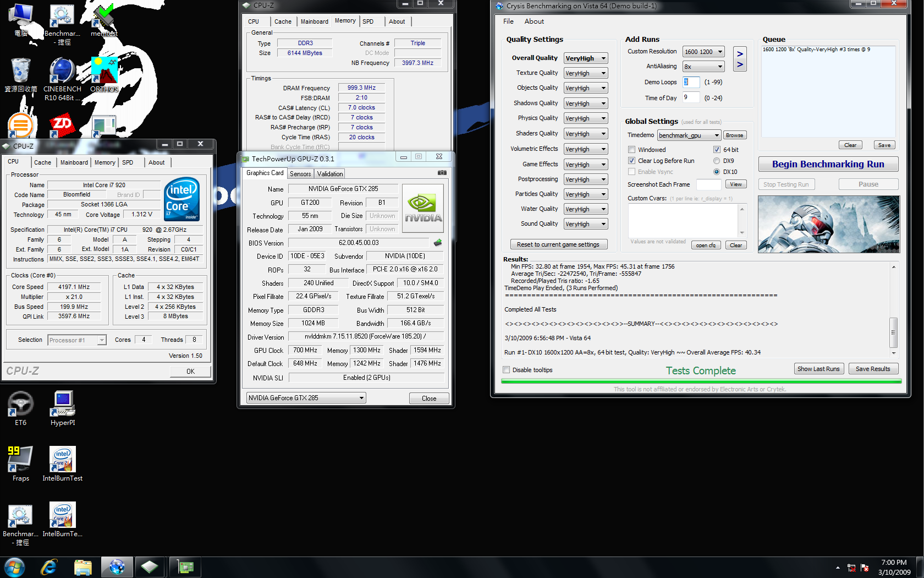Click the Save Results button
Image resolution: width=924 pixels, height=578 pixels.
tap(872, 369)
